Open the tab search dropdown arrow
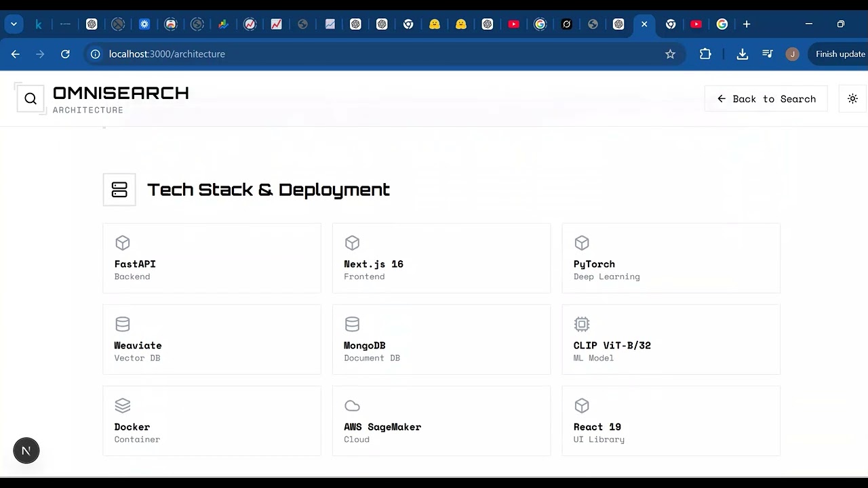The image size is (868, 488). tap(14, 24)
